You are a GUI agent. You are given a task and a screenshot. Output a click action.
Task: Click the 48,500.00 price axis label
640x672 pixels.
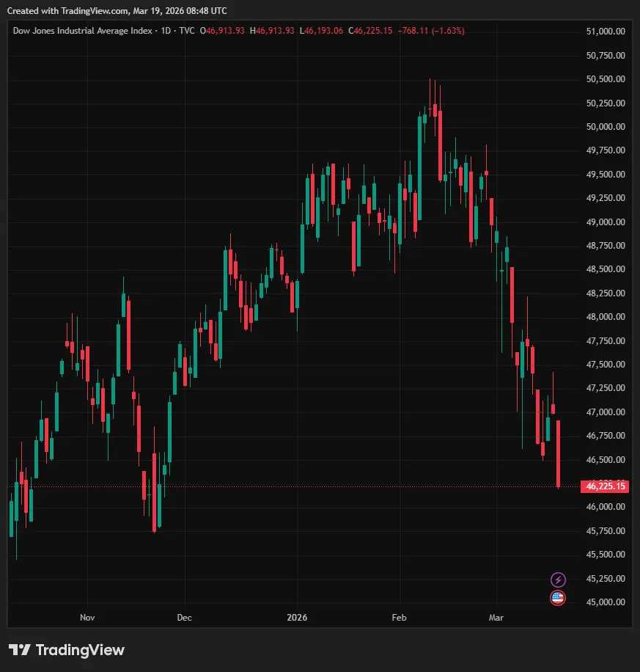click(606, 269)
